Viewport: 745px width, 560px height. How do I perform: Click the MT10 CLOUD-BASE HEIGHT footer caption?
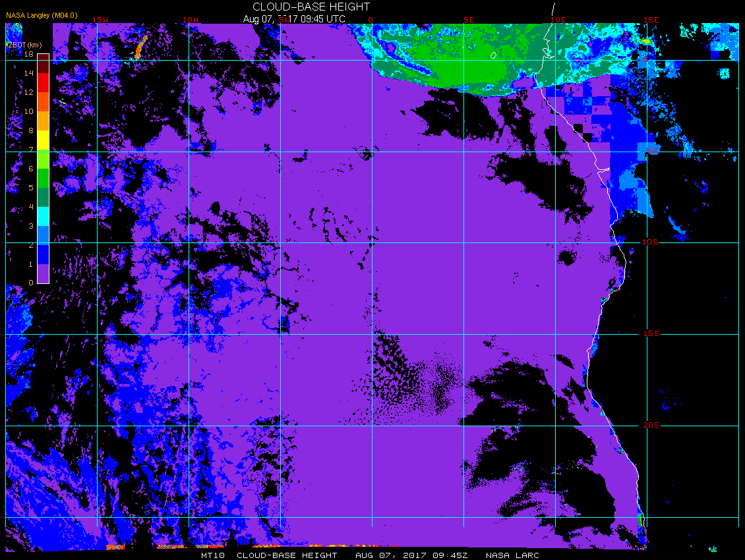[269, 555]
